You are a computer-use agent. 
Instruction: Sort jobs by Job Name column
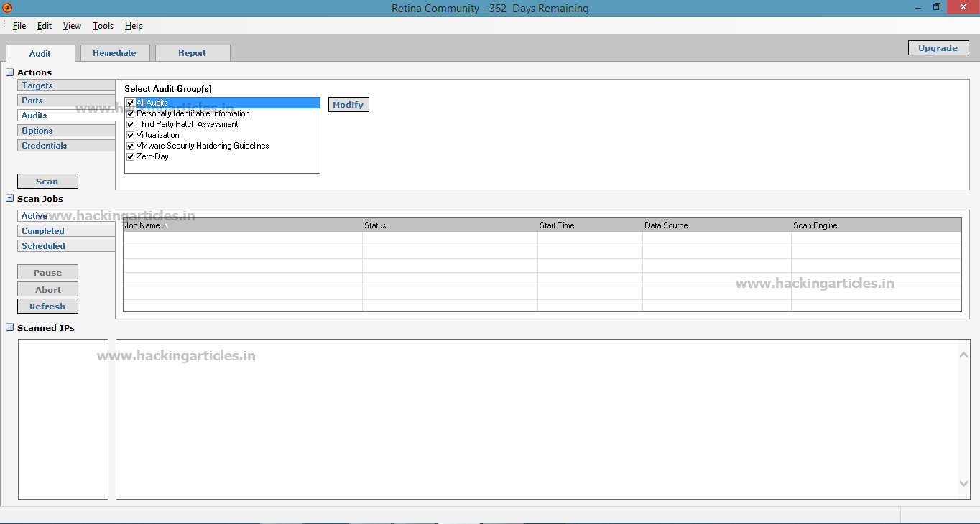click(243, 225)
